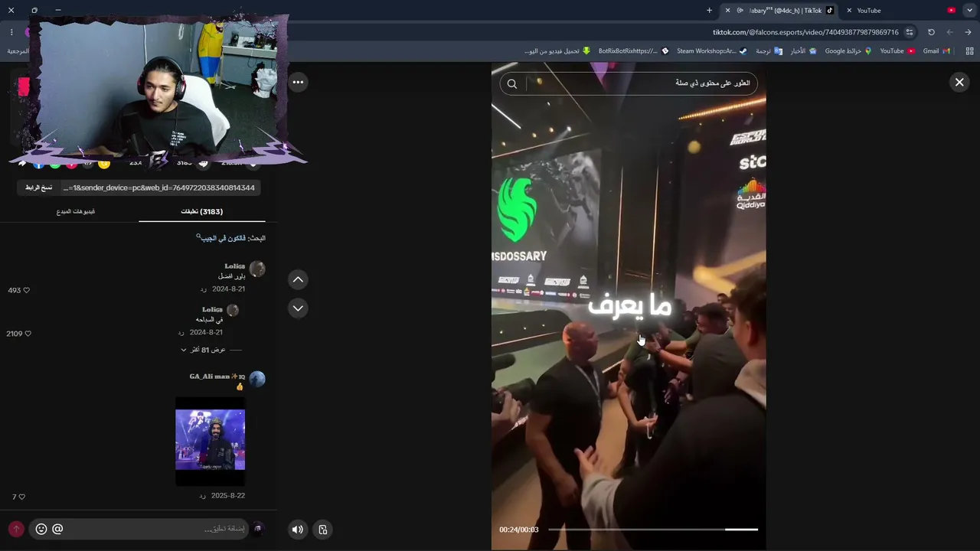
Task: Close the TikTok video viewer
Action: [x=959, y=82]
